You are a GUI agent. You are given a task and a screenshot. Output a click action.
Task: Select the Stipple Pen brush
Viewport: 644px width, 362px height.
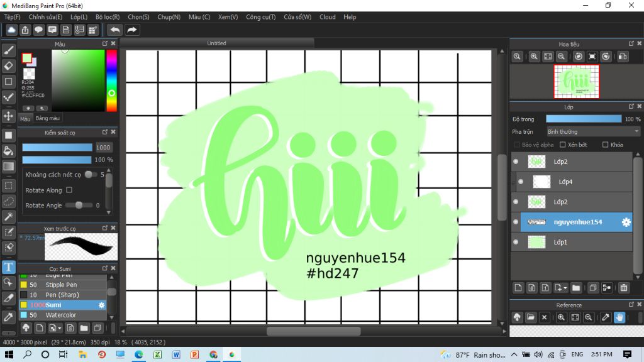63,285
